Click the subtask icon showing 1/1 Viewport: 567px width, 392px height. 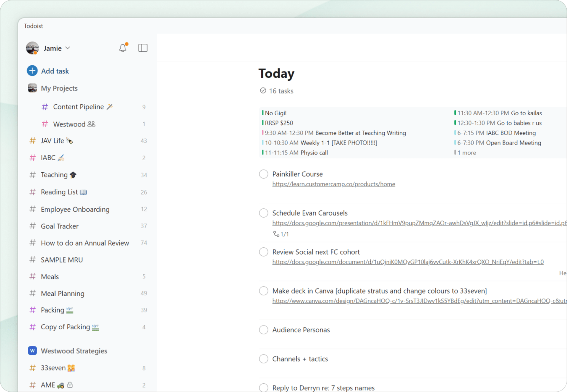point(276,234)
